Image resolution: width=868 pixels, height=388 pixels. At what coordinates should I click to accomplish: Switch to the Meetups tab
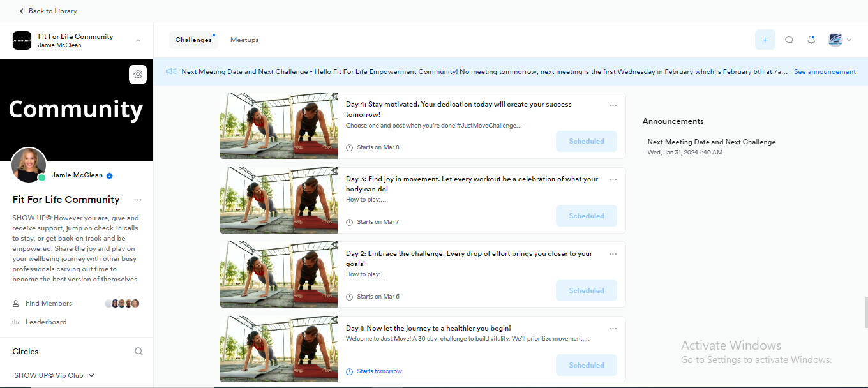click(x=244, y=40)
